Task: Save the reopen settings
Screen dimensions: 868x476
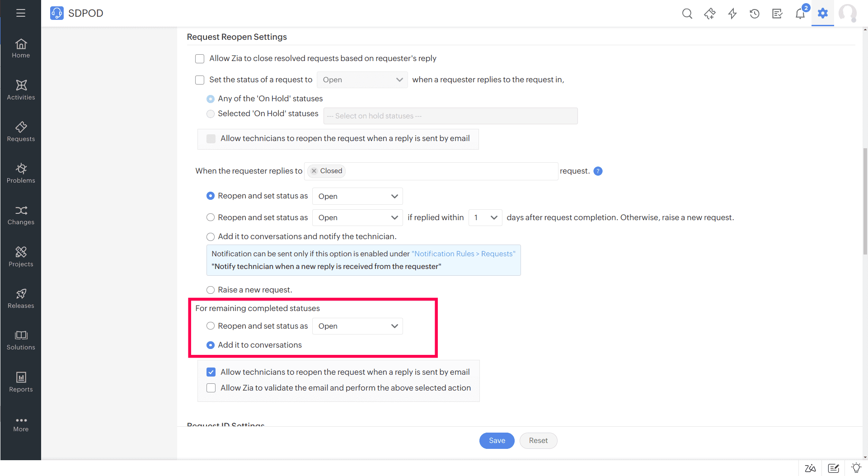Action: click(x=497, y=441)
